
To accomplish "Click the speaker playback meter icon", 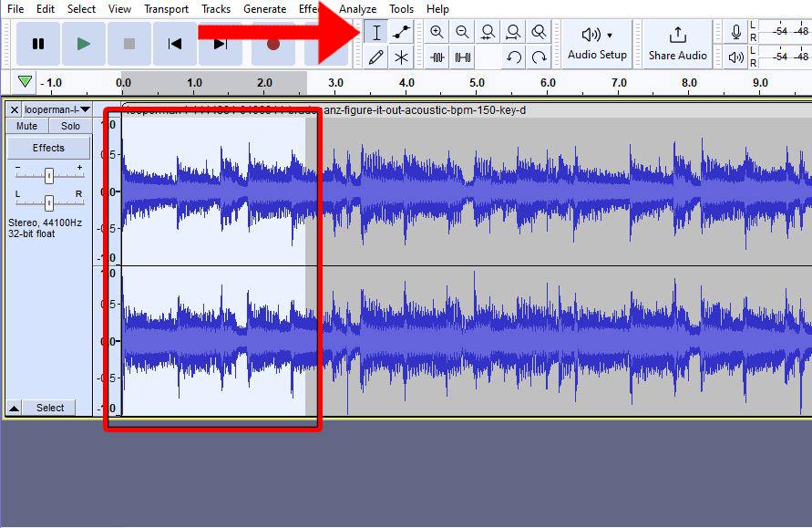I will point(735,57).
